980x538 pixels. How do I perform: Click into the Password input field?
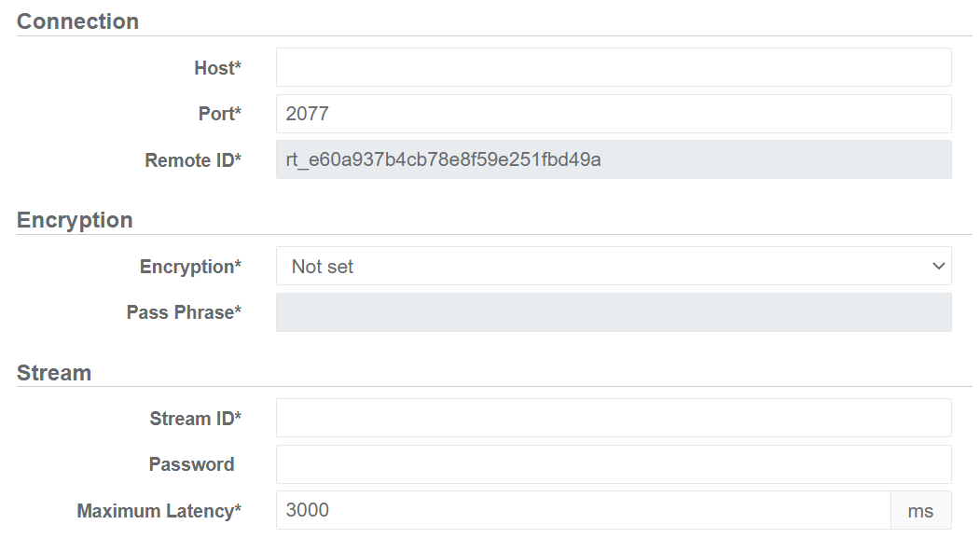click(x=614, y=464)
